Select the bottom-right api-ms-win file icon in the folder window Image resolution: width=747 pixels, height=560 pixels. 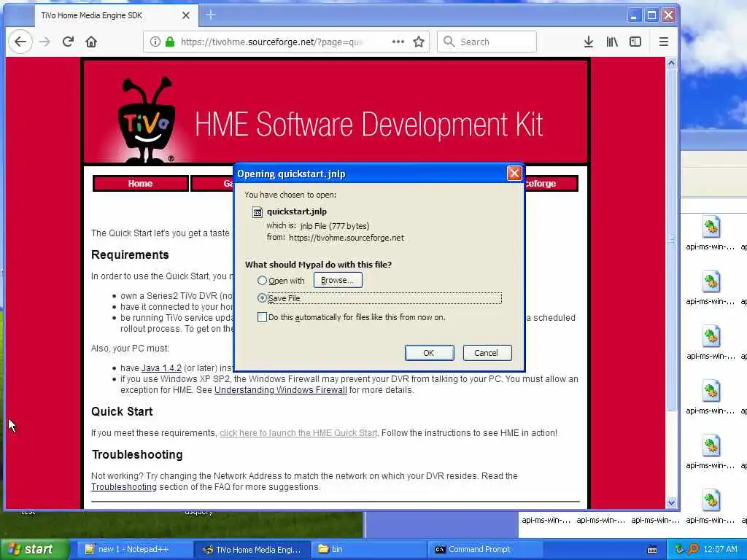[711, 501]
